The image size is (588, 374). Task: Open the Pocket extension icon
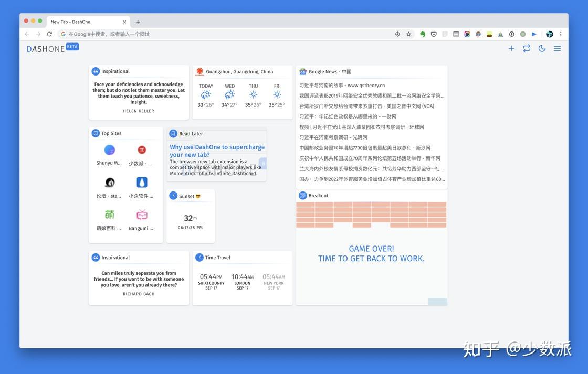click(434, 34)
